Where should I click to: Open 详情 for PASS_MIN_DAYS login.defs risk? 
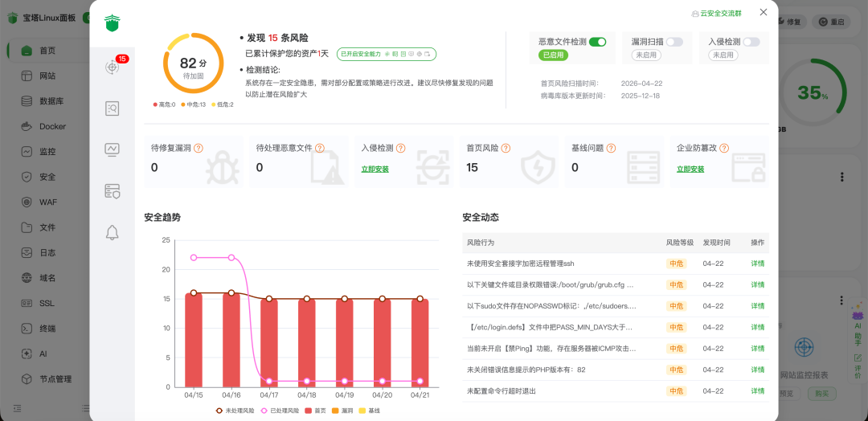[x=757, y=328]
